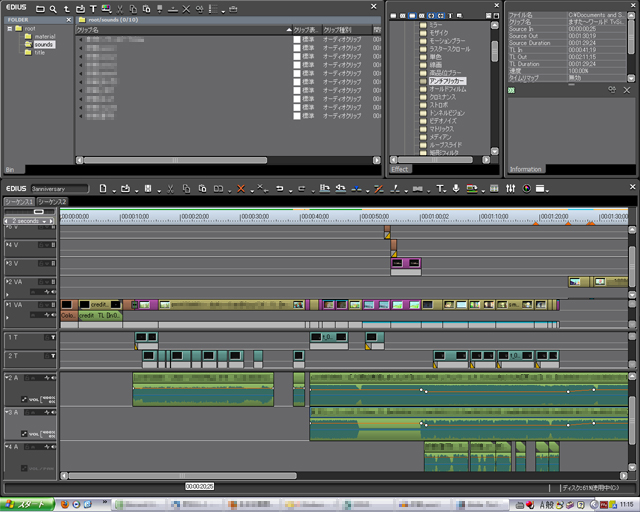Click the new sequence icon in timeline toolbar
640x512 pixels.
(102, 187)
